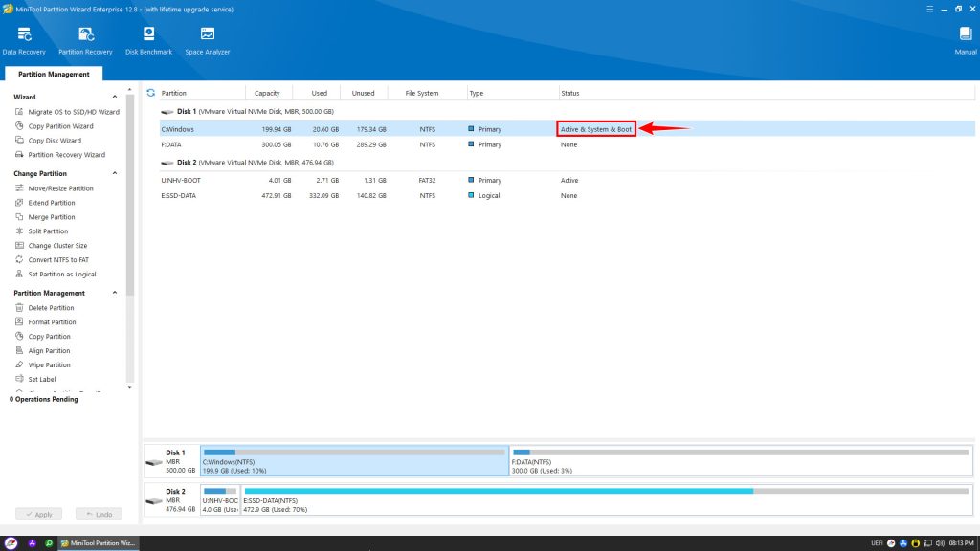Screen dimensions: 980x551
Task: Select the U:NHV-BOOT partition row
Action: tap(567, 180)
